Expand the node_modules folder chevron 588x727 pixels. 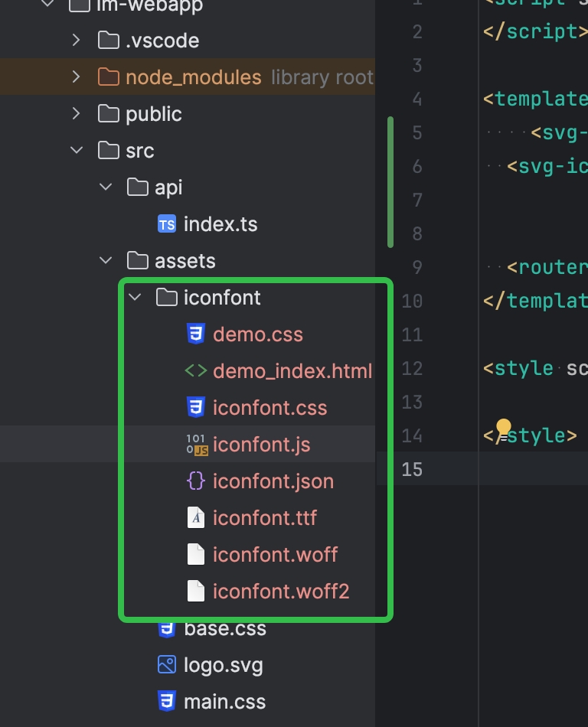pyautogui.click(x=77, y=77)
